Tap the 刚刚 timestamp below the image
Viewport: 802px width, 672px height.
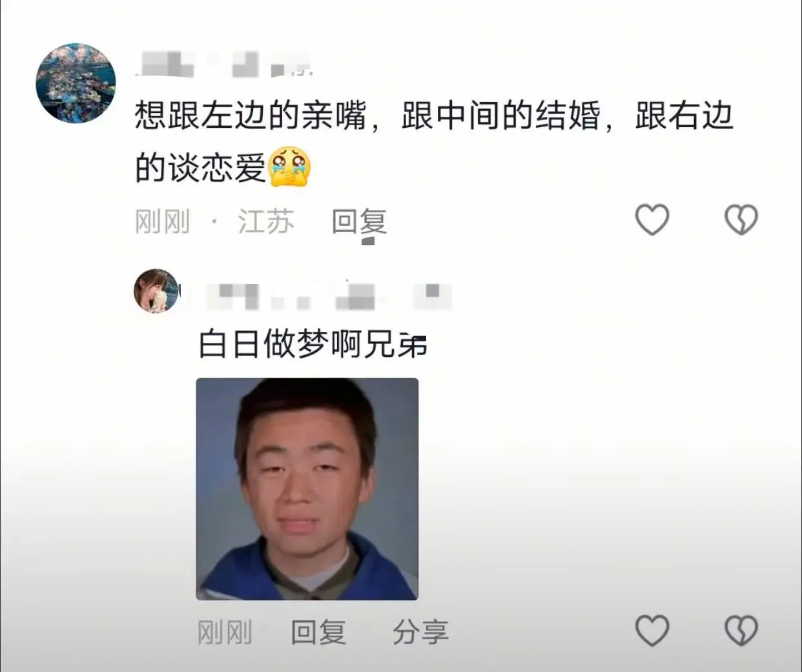coord(225,632)
